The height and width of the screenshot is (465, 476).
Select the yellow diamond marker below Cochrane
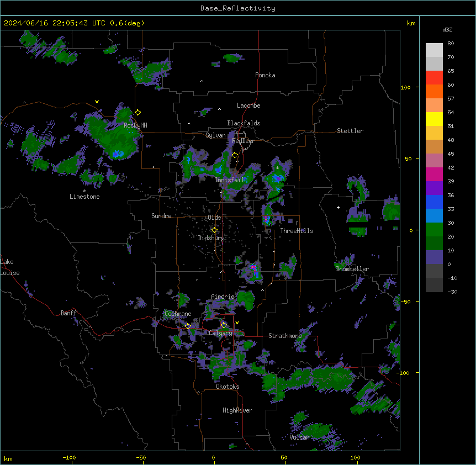188,326
